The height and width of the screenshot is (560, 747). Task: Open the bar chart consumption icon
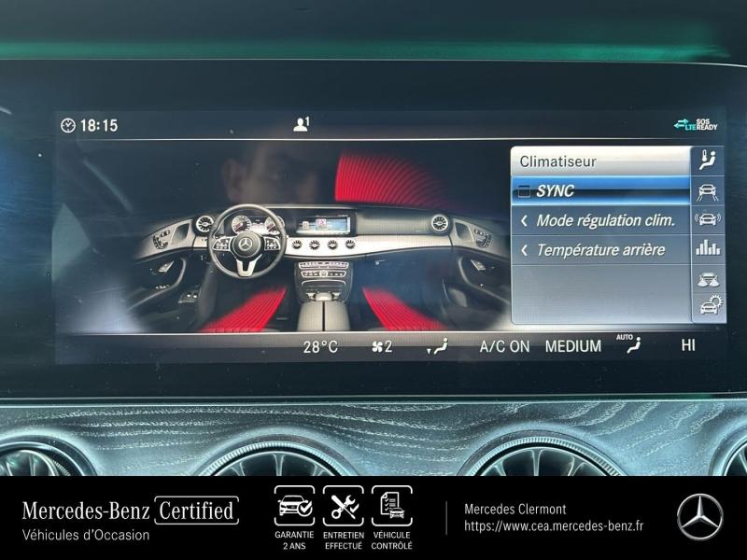click(x=709, y=248)
